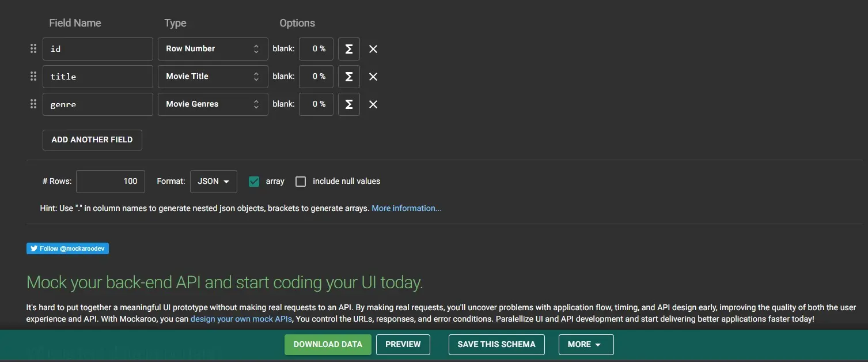This screenshot has height=362, width=868.
Task: Enable include null values
Action: click(300, 180)
